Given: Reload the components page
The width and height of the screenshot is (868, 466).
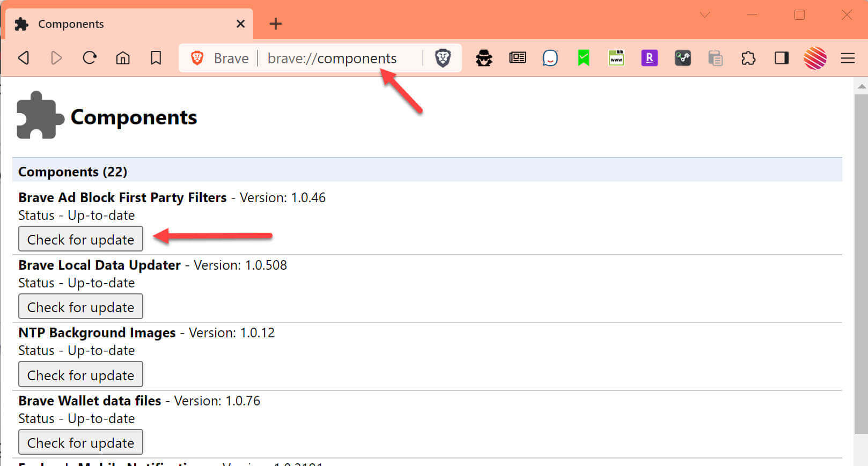Looking at the screenshot, I should tap(90, 57).
